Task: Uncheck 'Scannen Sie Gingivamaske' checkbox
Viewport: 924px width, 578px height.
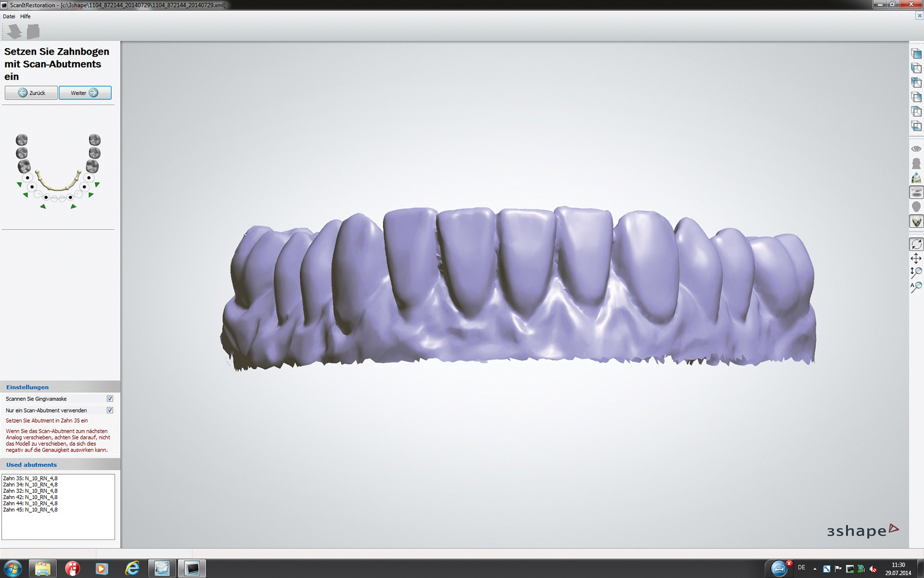Action: tap(110, 399)
